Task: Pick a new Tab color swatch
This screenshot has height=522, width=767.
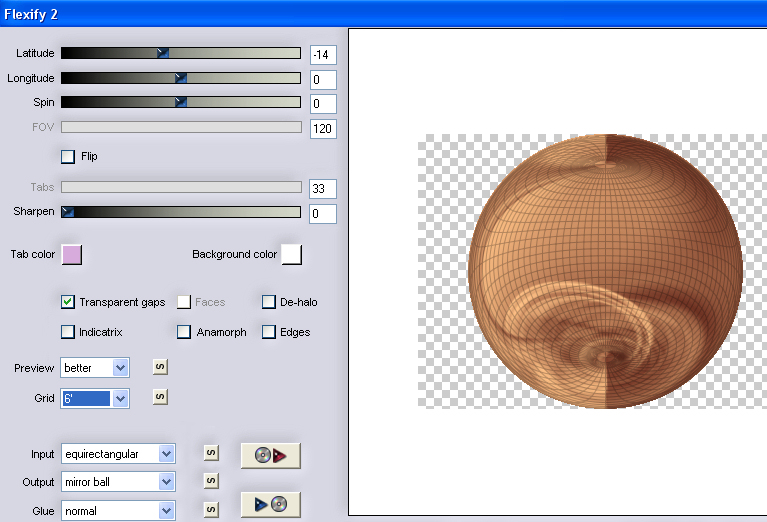Action: [x=72, y=255]
